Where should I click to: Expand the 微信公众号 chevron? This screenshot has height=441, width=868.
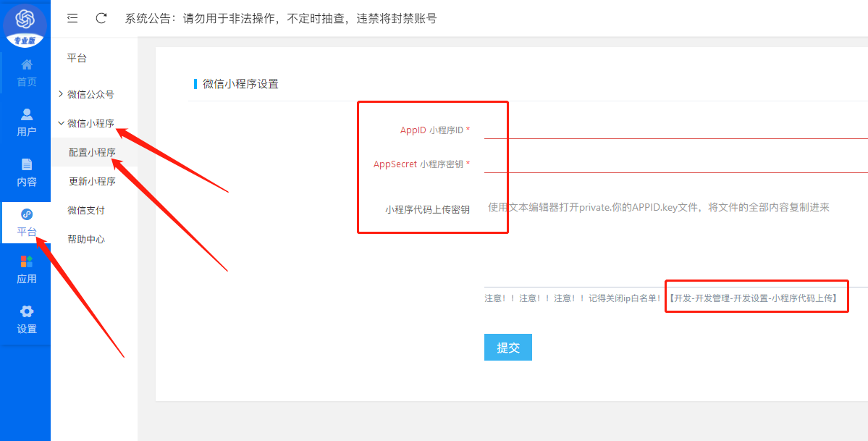click(60, 94)
